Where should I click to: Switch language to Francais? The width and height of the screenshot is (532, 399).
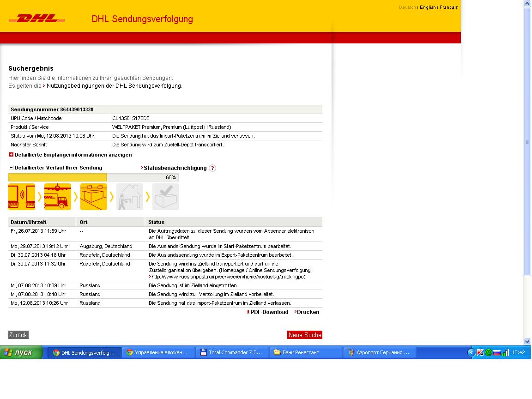tap(448, 7)
